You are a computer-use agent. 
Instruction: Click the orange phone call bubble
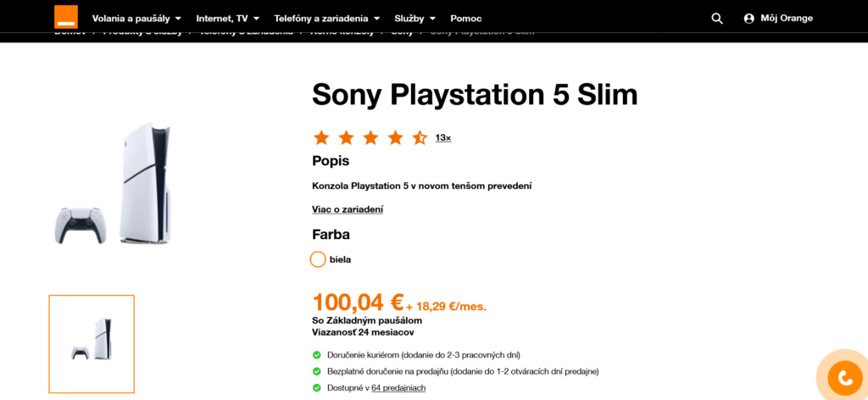(845, 378)
